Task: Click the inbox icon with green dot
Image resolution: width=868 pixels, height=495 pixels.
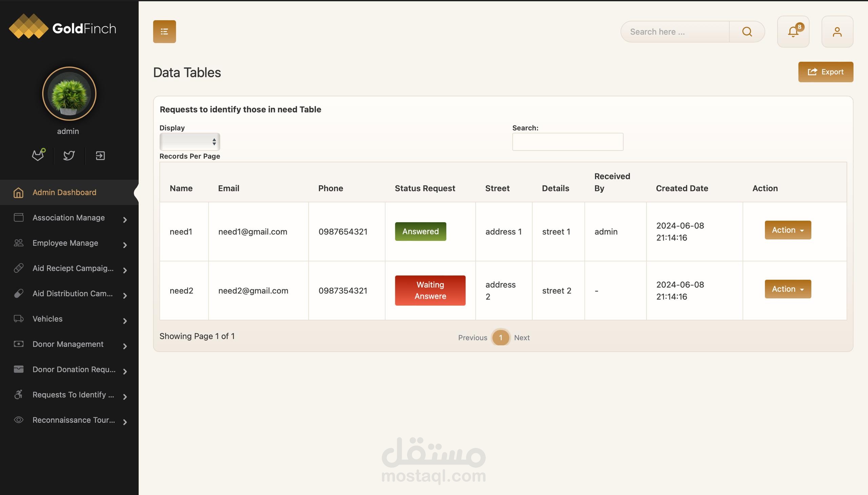Action: coord(38,156)
